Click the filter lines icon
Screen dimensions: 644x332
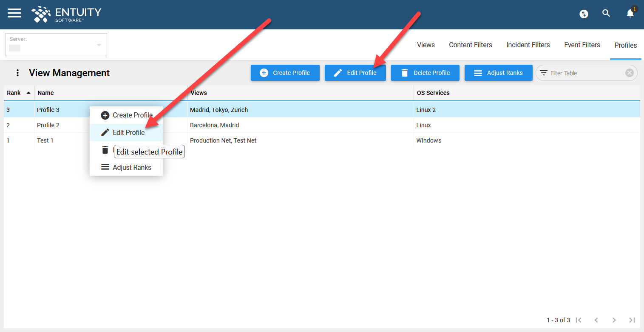(x=543, y=73)
